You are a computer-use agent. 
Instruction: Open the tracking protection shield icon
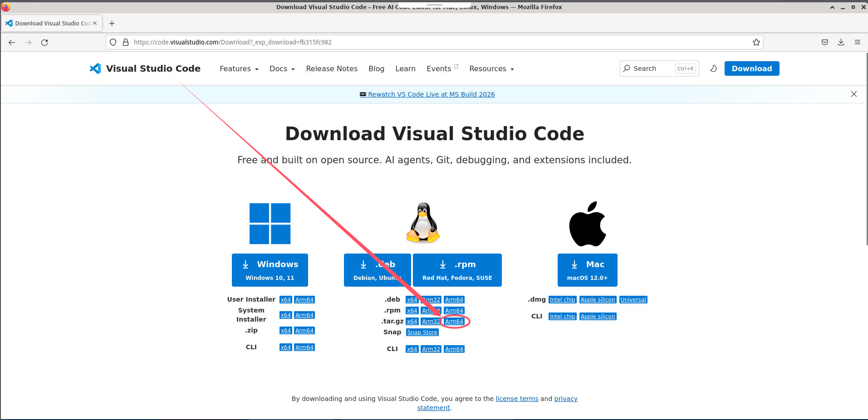point(113,42)
